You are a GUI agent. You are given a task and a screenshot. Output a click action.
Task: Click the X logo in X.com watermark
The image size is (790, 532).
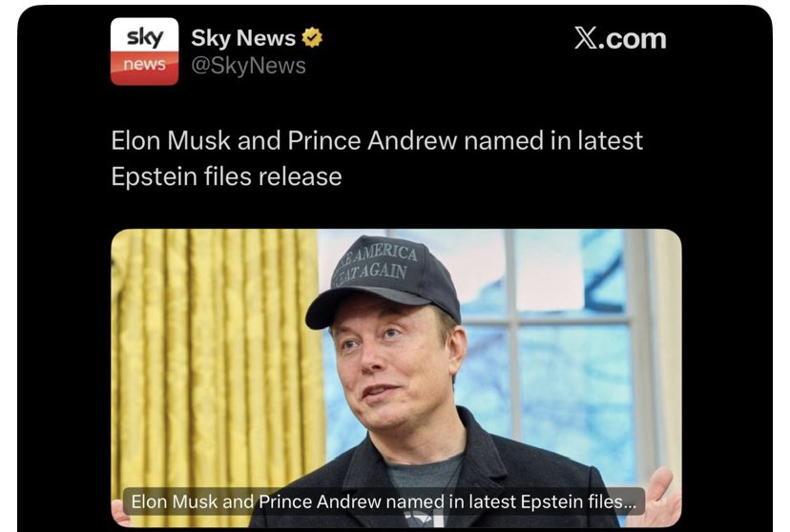(x=585, y=38)
